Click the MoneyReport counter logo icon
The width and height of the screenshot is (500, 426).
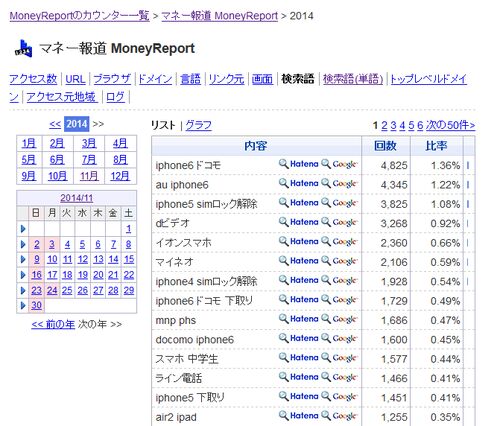coord(23,49)
